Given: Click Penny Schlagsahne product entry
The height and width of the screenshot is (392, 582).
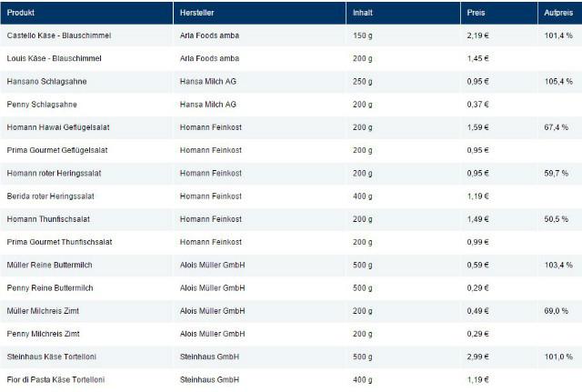Looking at the screenshot, I should (x=40, y=105).
